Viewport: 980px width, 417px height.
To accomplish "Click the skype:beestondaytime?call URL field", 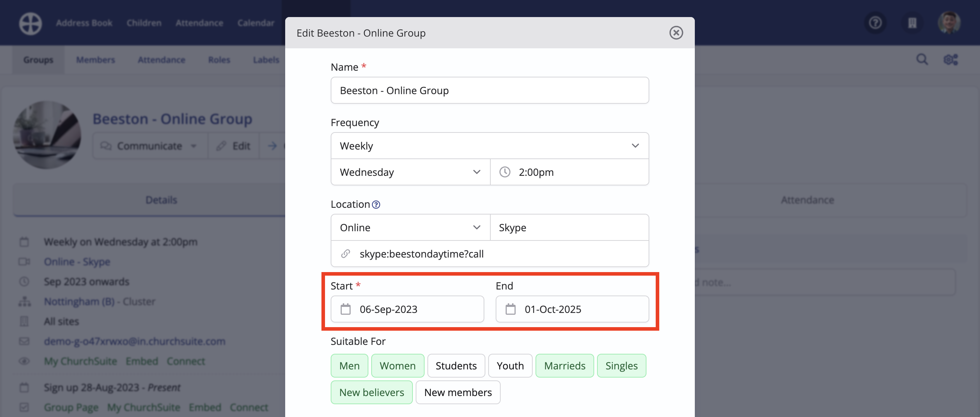I will click(490, 254).
